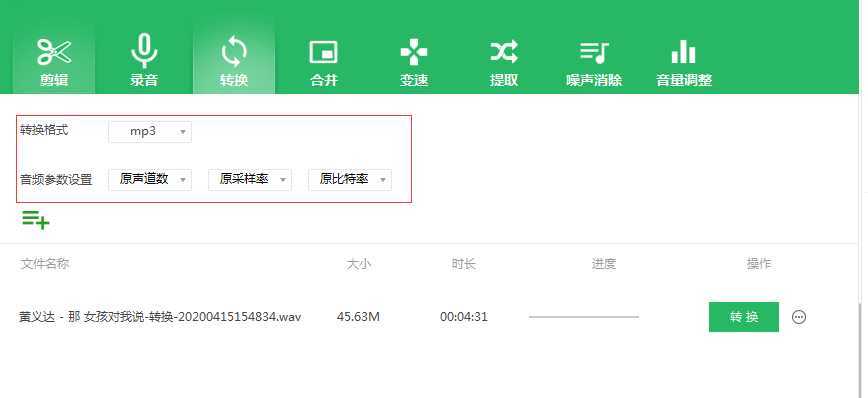The image size is (868, 398).
Task: Click the 时长 column header
Action: 463,264
